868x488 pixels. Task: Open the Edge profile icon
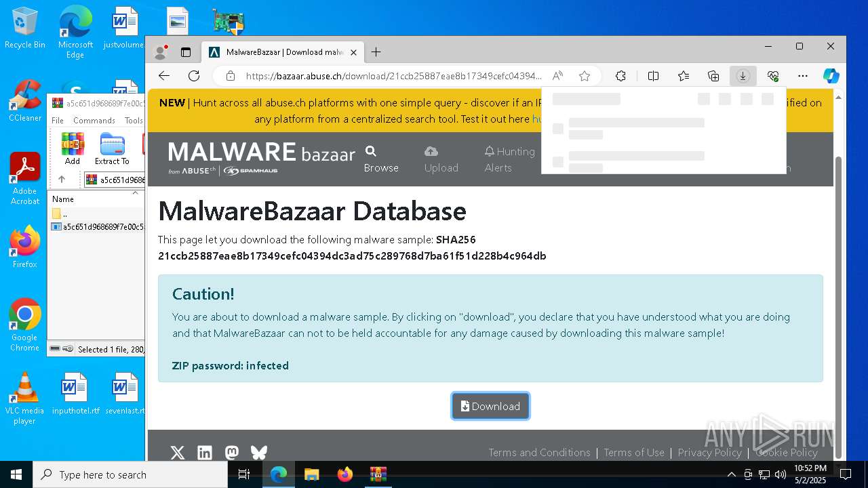[161, 52]
